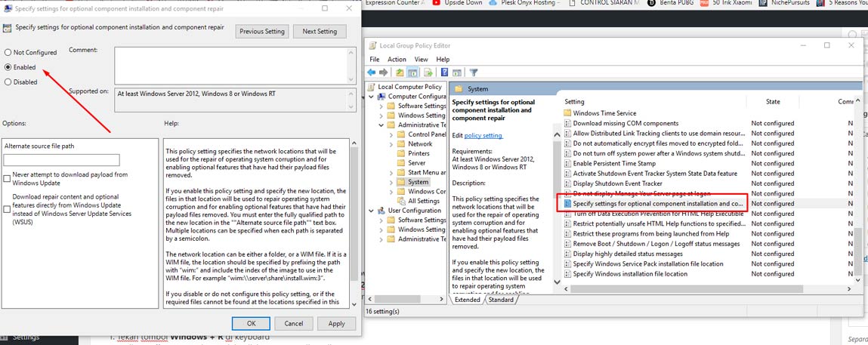Click Apply in the policy dialog
Image resolution: width=868 pixels, height=345 pixels.
337,323
